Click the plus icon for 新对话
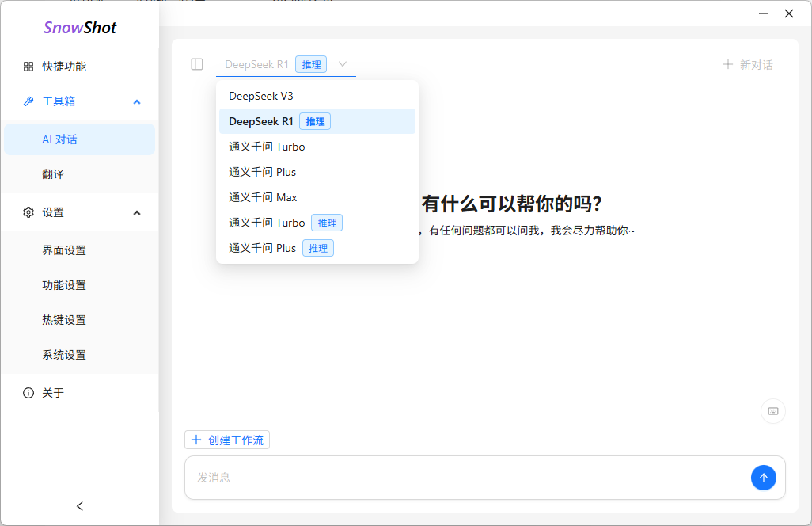This screenshot has width=812, height=526. pyautogui.click(x=727, y=65)
